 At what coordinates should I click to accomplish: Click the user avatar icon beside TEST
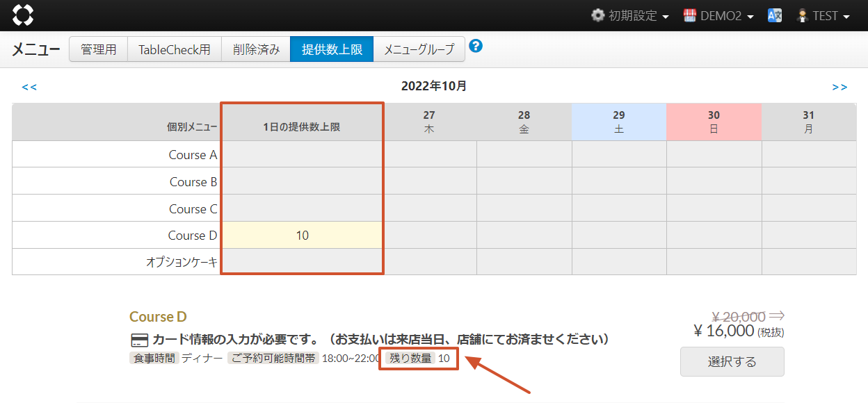tap(802, 15)
